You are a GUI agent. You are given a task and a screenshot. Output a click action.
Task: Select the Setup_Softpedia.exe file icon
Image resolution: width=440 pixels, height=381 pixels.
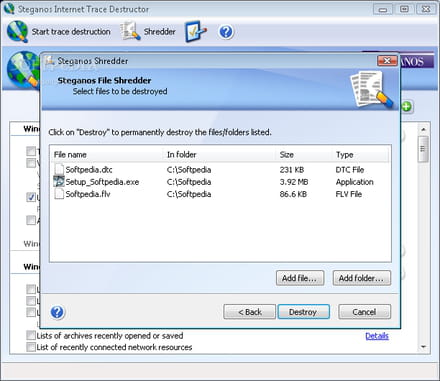(59, 182)
